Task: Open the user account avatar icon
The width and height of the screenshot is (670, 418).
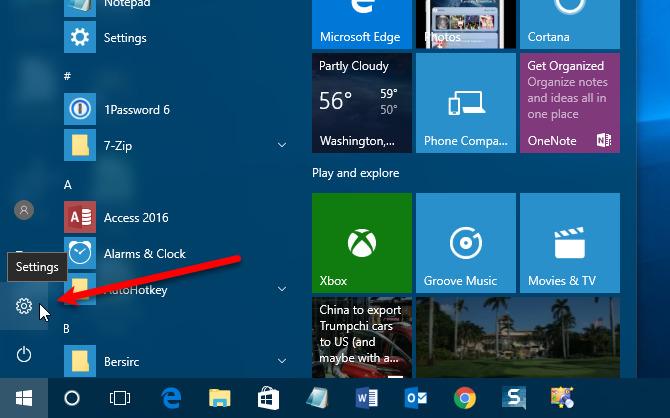Action: [25, 210]
